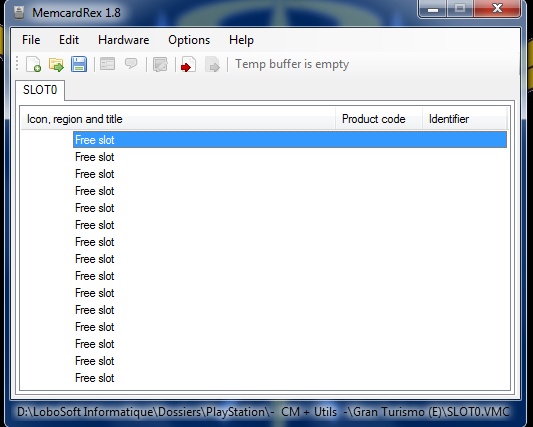Click the MemcardRex title bar app icon
The image size is (533, 427).
[19, 13]
